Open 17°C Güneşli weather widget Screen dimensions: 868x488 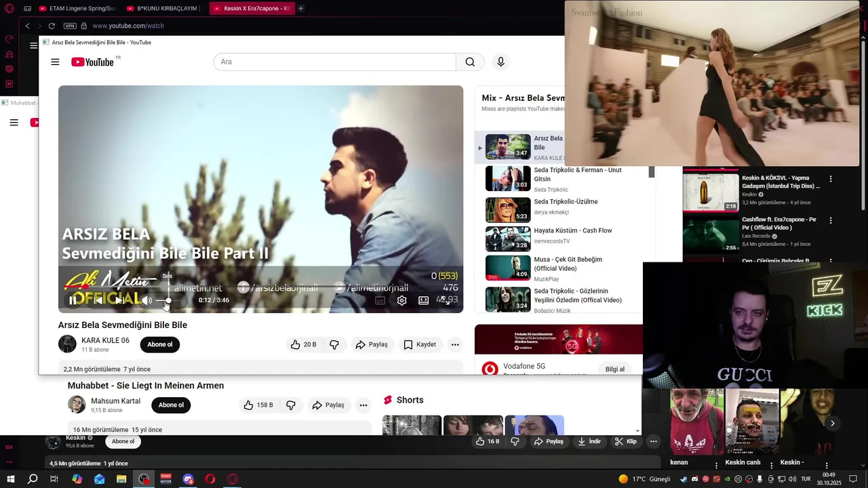(644, 479)
